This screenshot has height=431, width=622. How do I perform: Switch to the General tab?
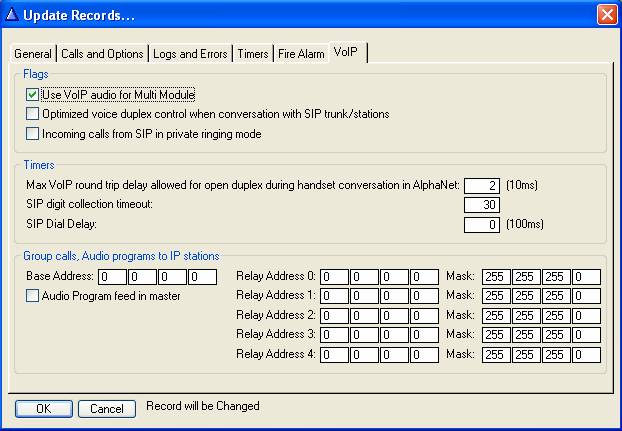point(33,54)
